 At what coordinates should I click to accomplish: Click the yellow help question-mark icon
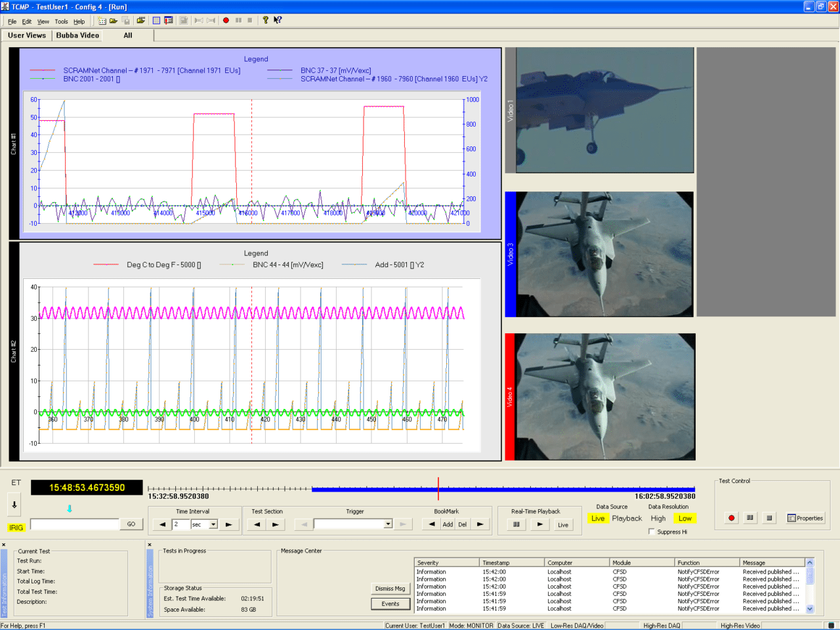pos(265,20)
